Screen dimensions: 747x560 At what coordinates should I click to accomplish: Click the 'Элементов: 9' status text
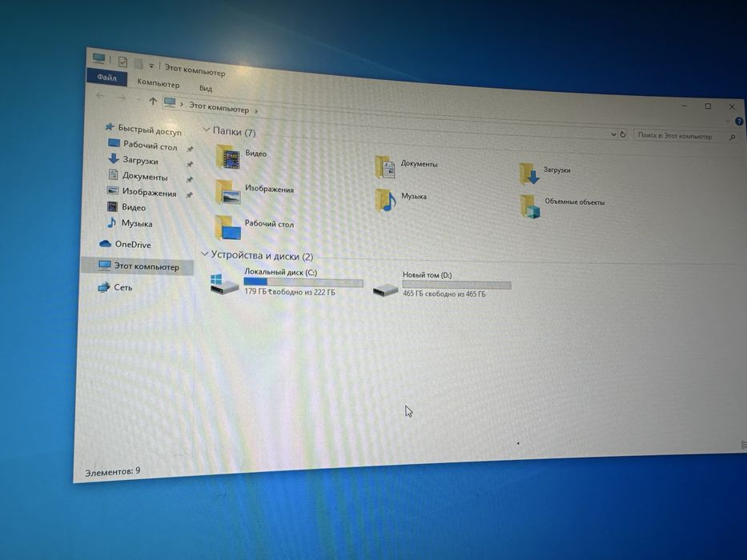pyautogui.click(x=112, y=471)
